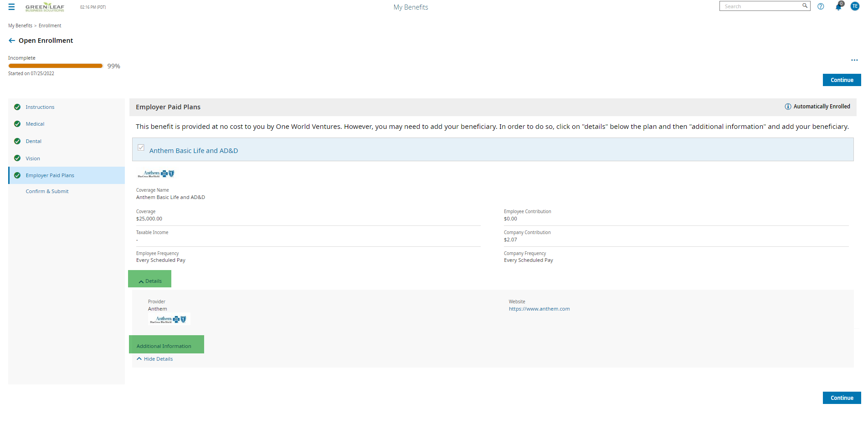Go back using the Open Enrollment arrow
Screen dimensions: 868x424
point(12,41)
